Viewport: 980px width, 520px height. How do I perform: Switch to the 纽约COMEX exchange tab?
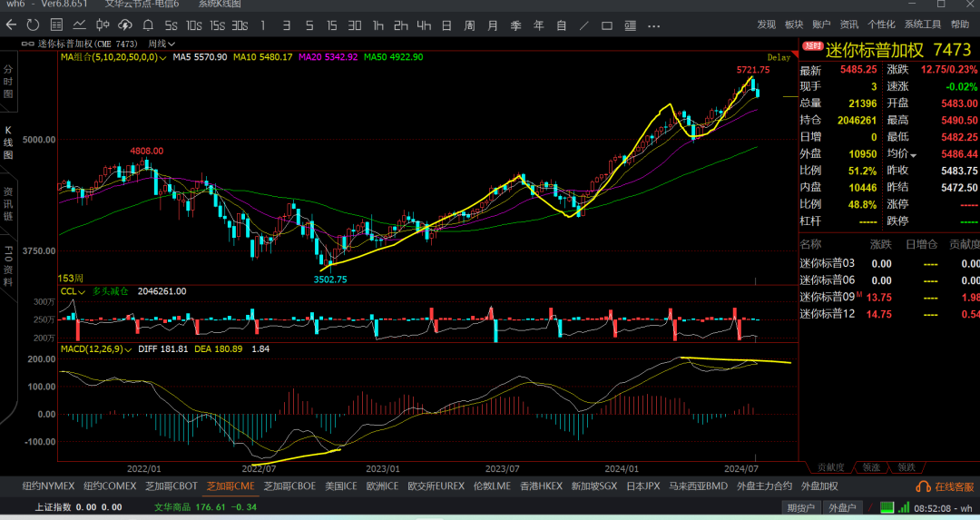tap(110, 486)
